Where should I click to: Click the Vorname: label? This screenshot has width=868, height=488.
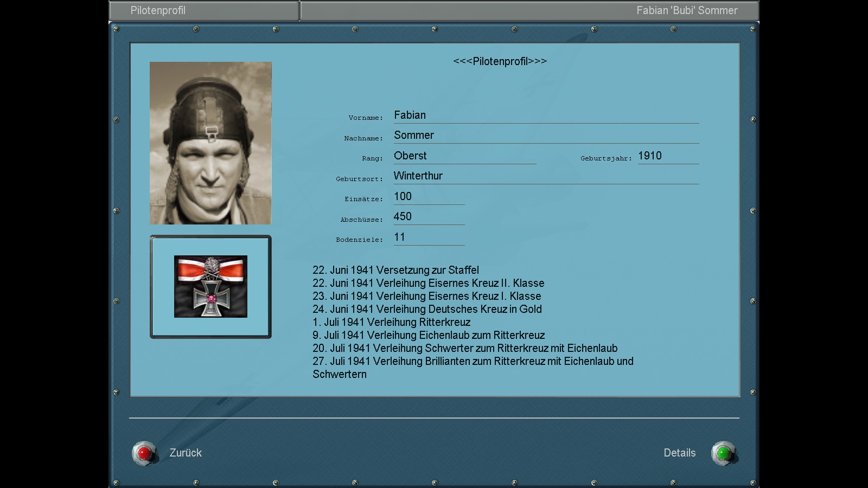[x=366, y=118]
